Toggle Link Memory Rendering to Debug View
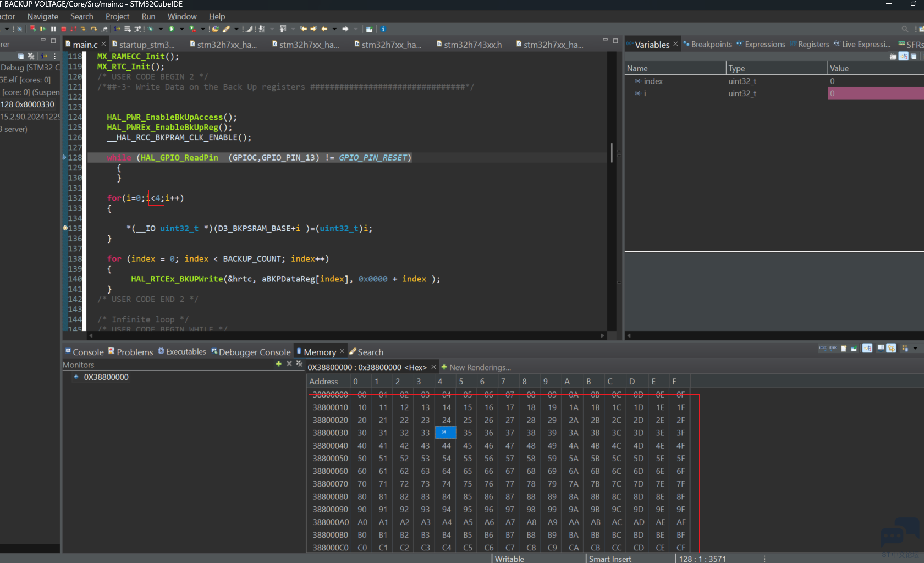The image size is (924, 563). (867, 348)
